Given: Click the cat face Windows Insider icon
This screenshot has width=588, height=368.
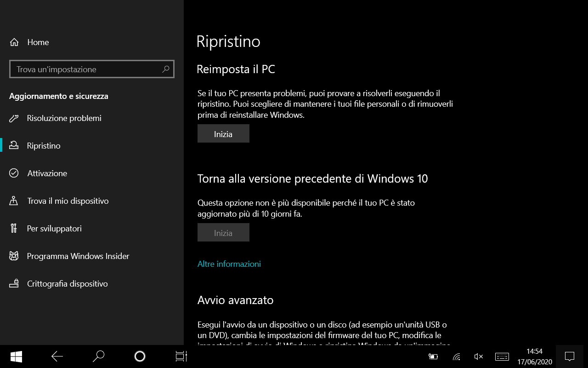Looking at the screenshot, I should tap(14, 256).
